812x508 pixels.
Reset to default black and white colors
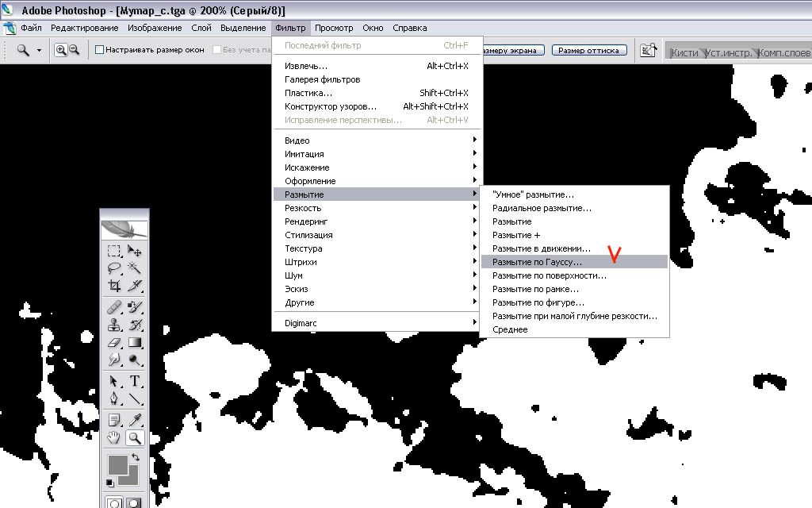click(109, 483)
